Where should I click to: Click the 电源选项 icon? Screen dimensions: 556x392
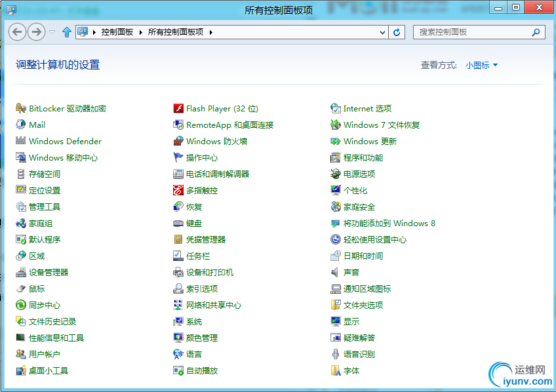pos(336,174)
